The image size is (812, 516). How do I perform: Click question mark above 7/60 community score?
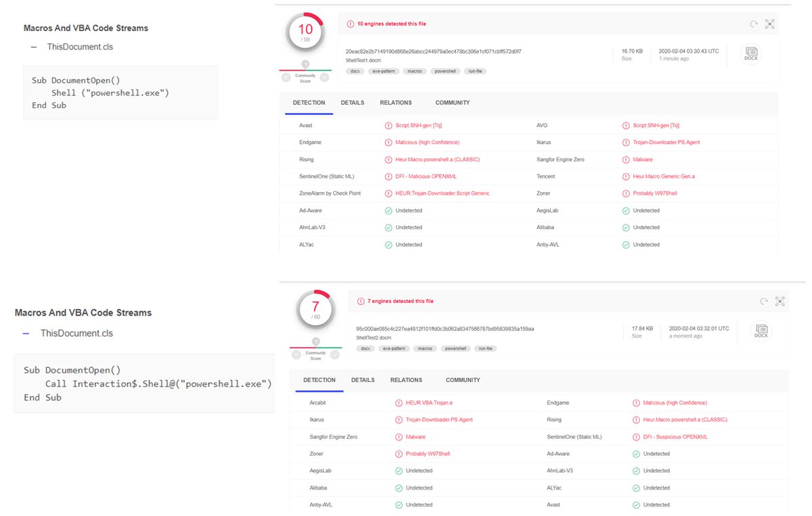coord(315,342)
